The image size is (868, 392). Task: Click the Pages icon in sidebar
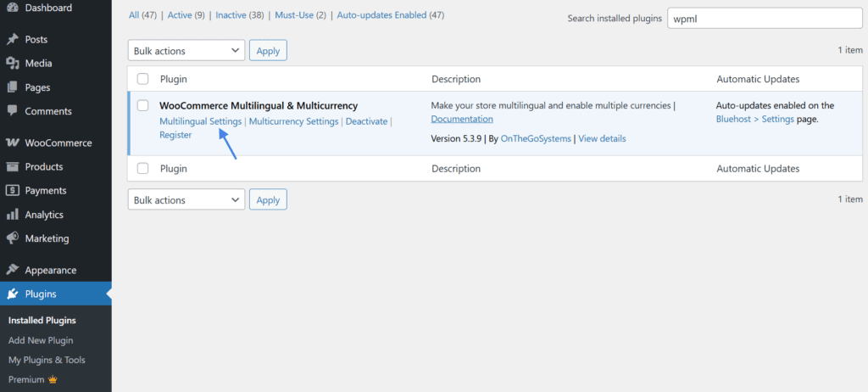click(x=12, y=87)
